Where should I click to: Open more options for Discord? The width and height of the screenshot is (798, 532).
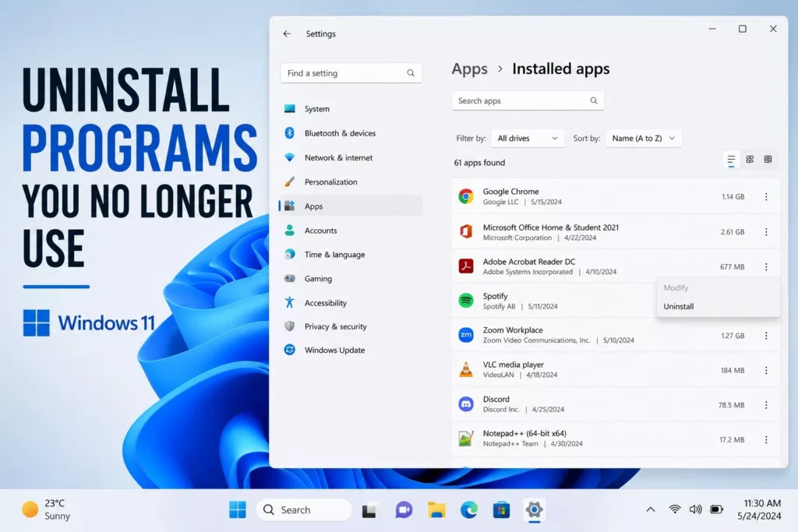pyautogui.click(x=766, y=405)
